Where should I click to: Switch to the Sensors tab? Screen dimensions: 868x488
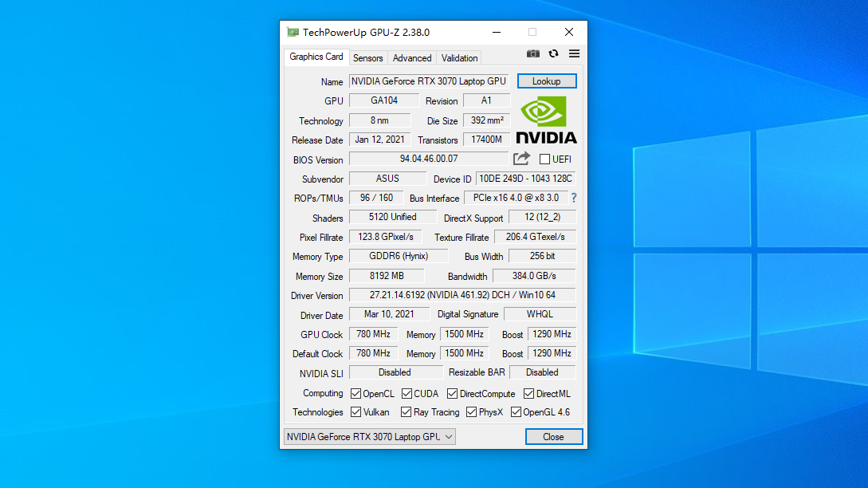tap(368, 58)
